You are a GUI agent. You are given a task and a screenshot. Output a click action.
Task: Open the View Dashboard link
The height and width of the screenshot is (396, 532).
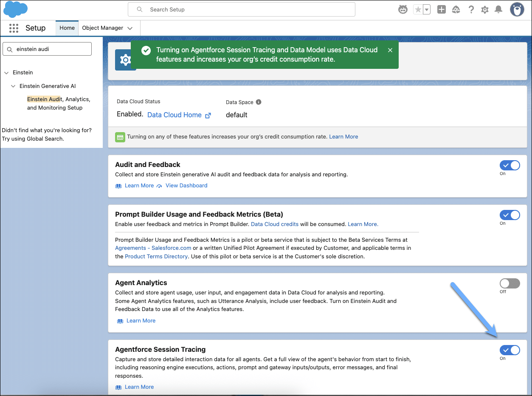[186, 186]
